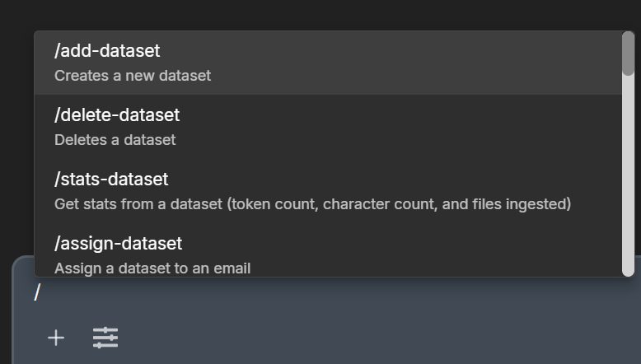641x364 pixels.
Task: Click the plus icon below the input
Action: point(55,338)
